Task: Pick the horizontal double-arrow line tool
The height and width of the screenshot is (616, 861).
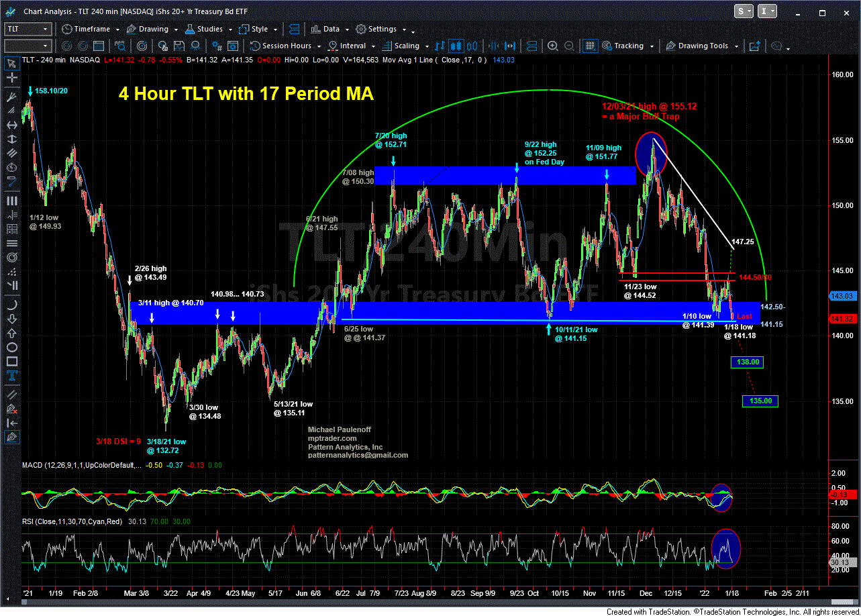Action: (11, 125)
